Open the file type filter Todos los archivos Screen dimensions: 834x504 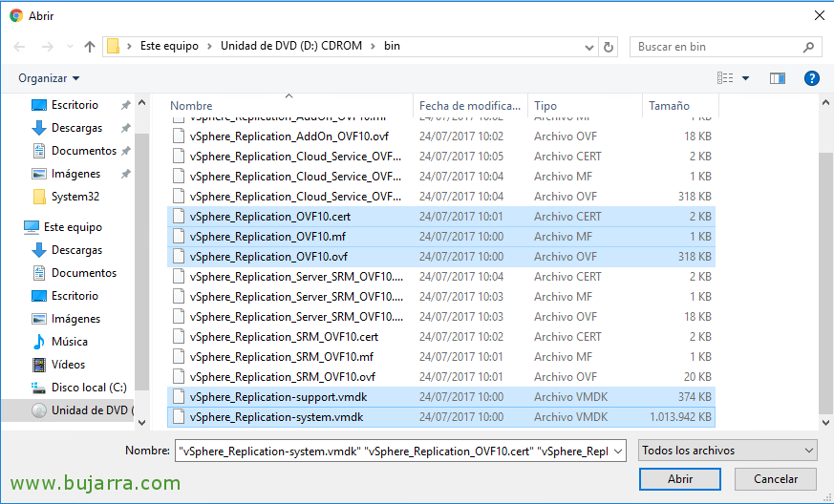pos(728,451)
